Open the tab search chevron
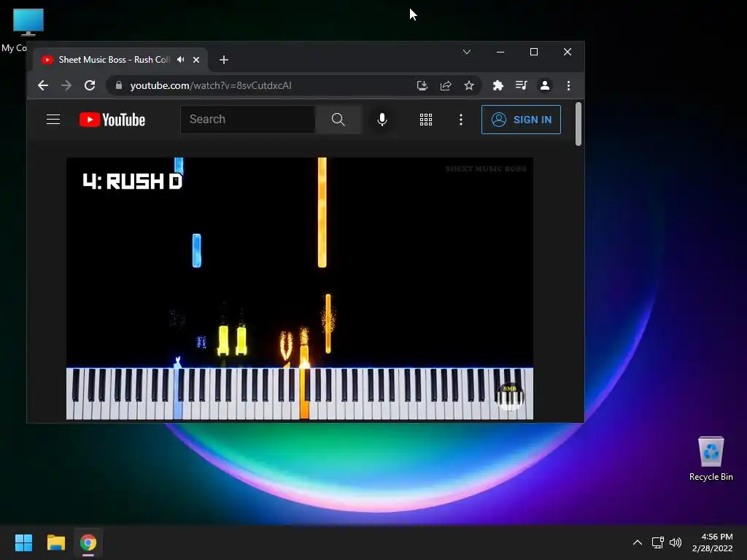747x560 pixels. pyautogui.click(x=467, y=52)
